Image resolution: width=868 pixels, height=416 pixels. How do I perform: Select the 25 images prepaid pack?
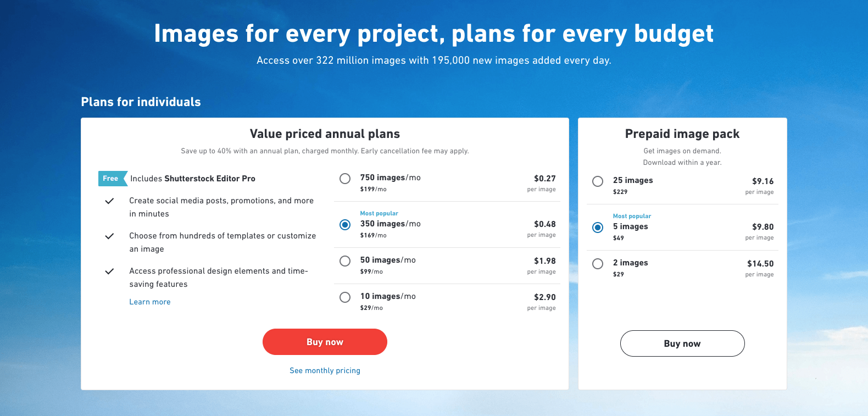click(x=598, y=181)
